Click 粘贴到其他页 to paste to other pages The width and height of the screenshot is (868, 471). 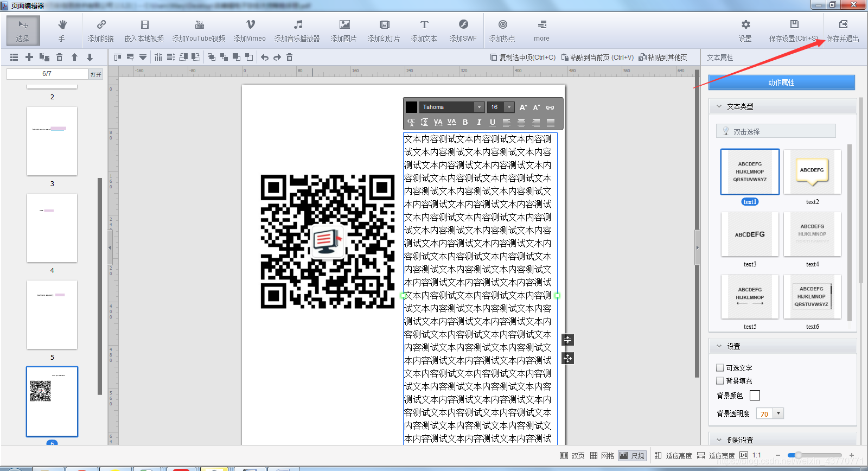click(663, 57)
